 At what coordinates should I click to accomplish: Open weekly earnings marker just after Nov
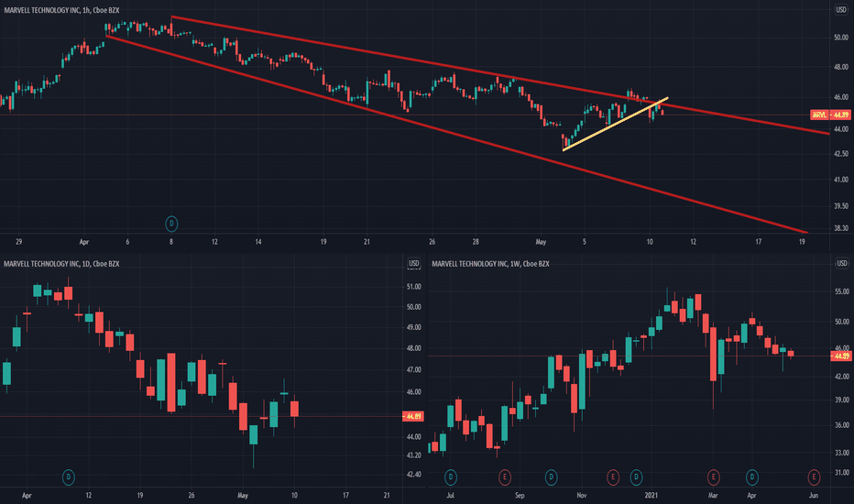[613, 477]
